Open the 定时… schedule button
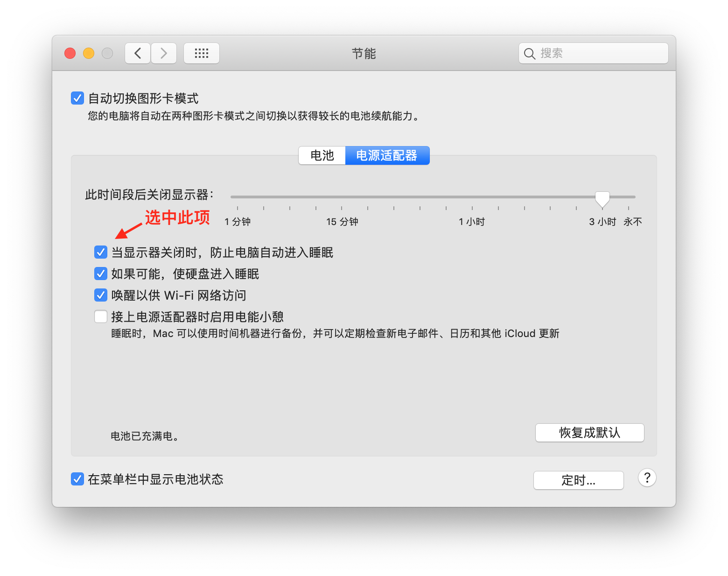The image size is (728, 576). pyautogui.click(x=579, y=480)
